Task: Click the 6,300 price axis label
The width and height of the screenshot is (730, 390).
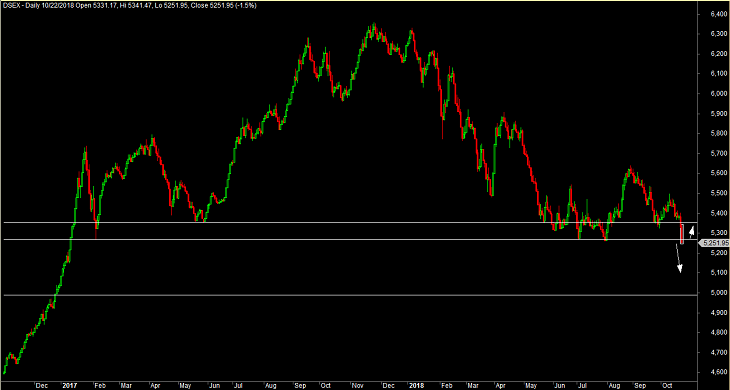Action: [x=713, y=34]
